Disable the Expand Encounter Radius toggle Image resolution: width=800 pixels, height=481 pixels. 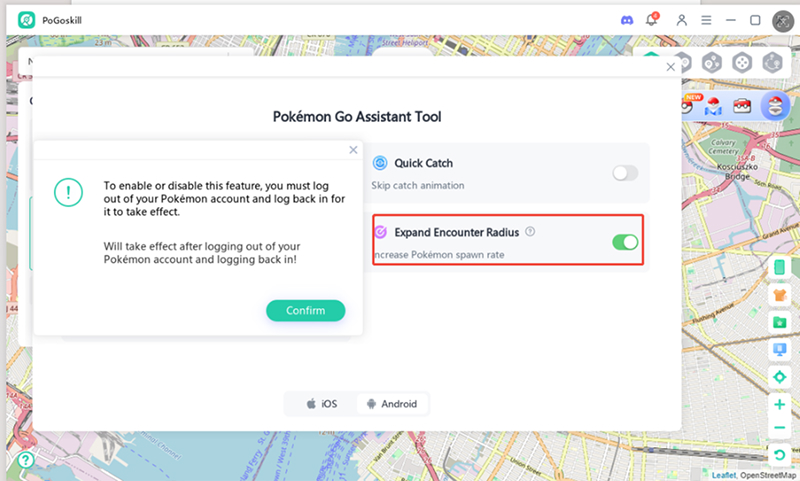[625, 242]
